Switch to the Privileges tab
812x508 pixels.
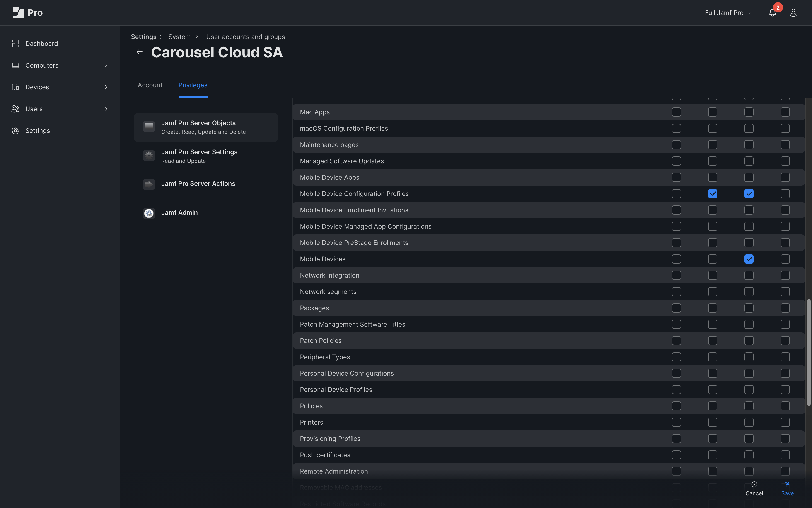[x=193, y=85]
